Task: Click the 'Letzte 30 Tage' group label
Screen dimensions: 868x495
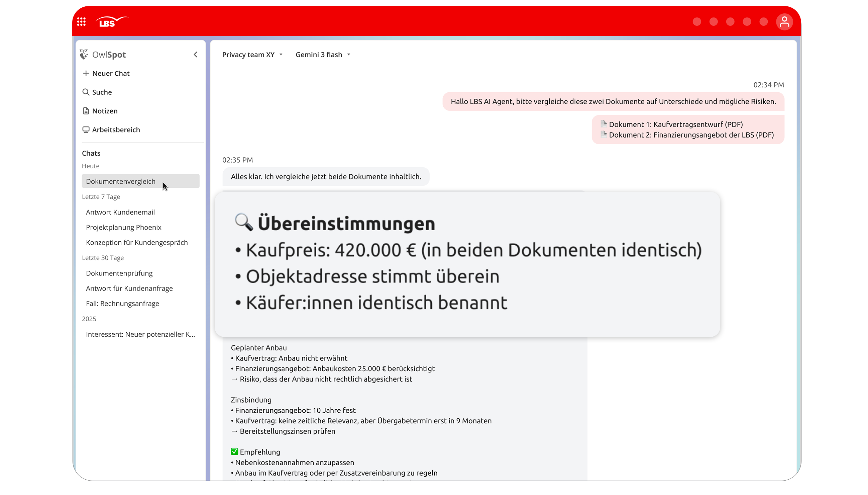Action: point(103,258)
